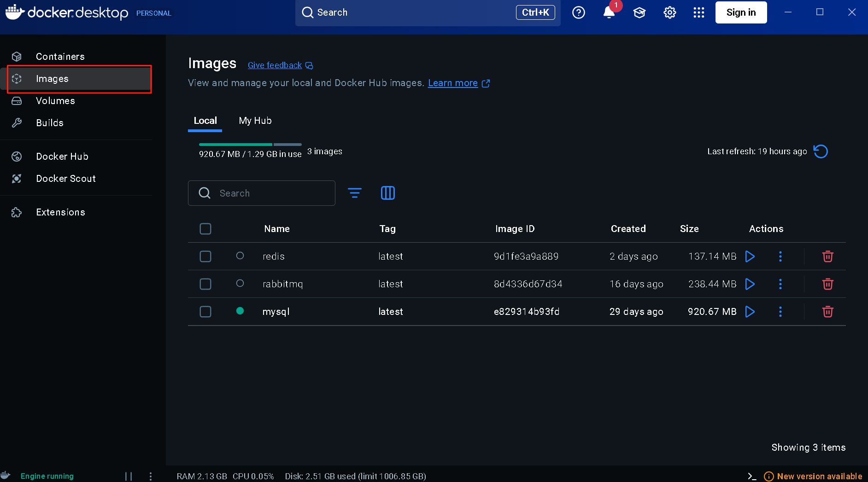
Task: Click the Engine running whale icon
Action: point(6,476)
